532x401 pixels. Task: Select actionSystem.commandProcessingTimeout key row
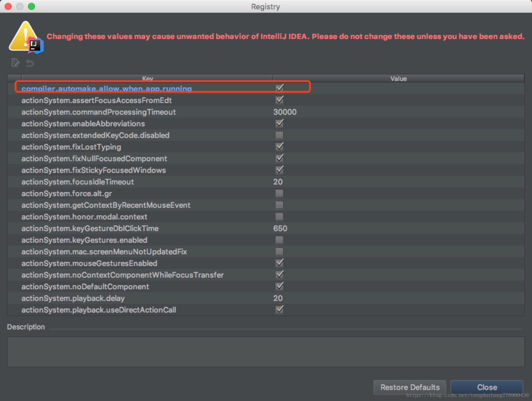266,112
